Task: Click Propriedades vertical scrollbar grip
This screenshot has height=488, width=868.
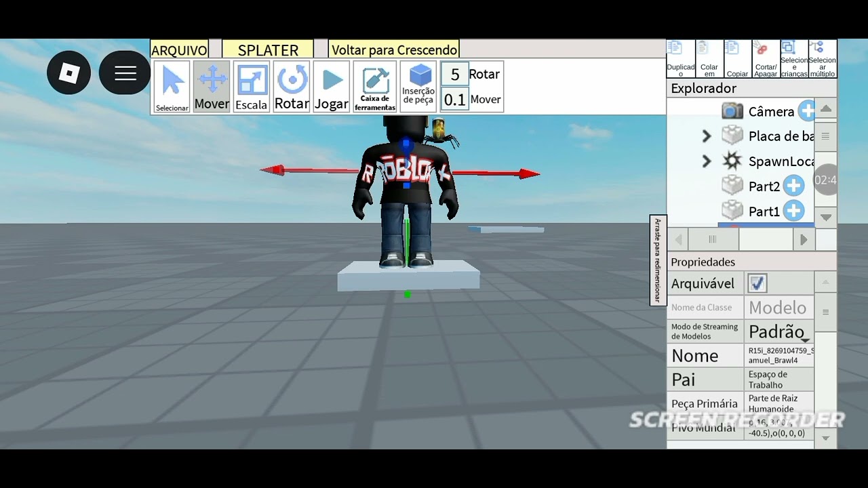Action: (825, 312)
